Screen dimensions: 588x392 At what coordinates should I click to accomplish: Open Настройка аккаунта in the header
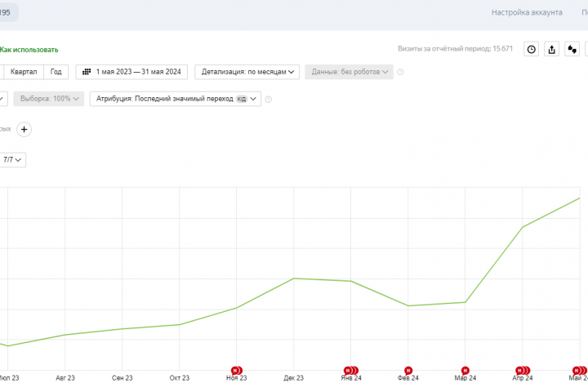click(527, 12)
